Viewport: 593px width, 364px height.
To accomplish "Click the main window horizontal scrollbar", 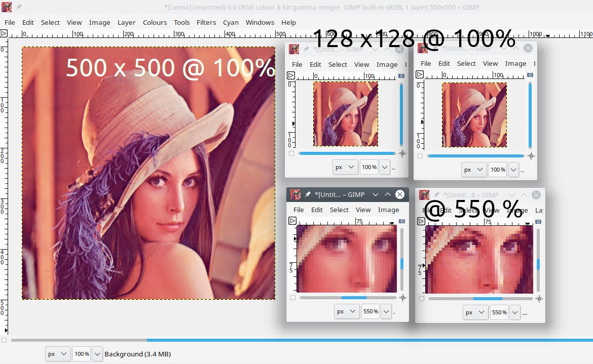I will click(x=302, y=340).
